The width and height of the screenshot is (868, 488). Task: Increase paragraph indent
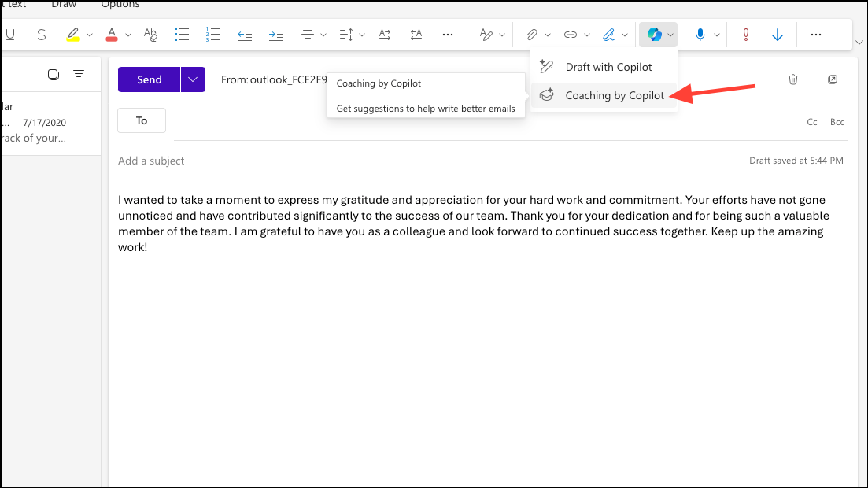click(275, 35)
